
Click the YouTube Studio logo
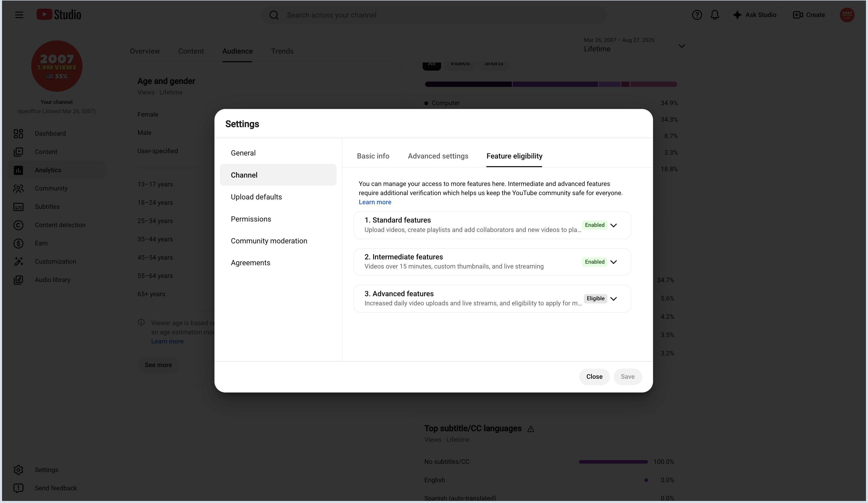(x=59, y=15)
